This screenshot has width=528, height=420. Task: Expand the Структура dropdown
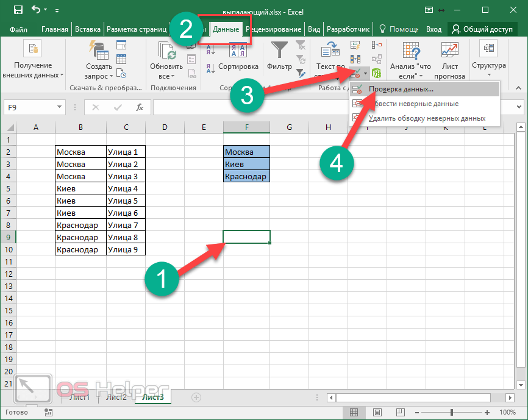pyautogui.click(x=488, y=76)
